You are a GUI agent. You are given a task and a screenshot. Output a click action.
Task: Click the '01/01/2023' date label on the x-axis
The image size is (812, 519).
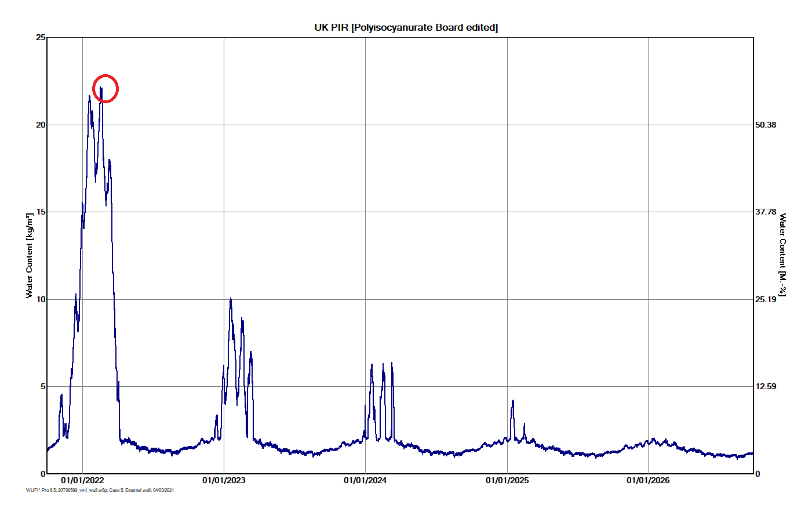[x=223, y=481]
